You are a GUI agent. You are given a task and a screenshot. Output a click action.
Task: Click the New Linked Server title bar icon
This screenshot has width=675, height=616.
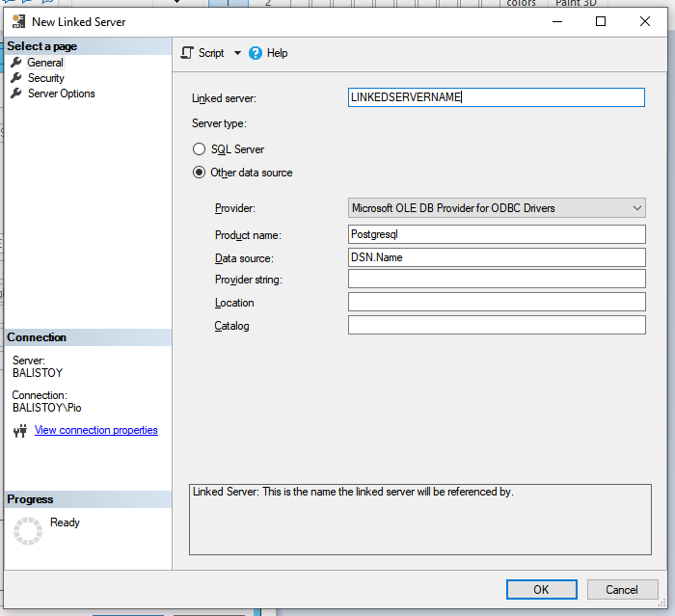coord(18,21)
